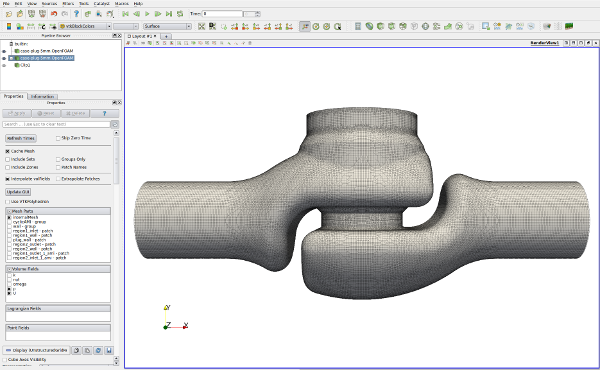Click the Delete button in Properties
The image size is (600, 370).
(75, 114)
